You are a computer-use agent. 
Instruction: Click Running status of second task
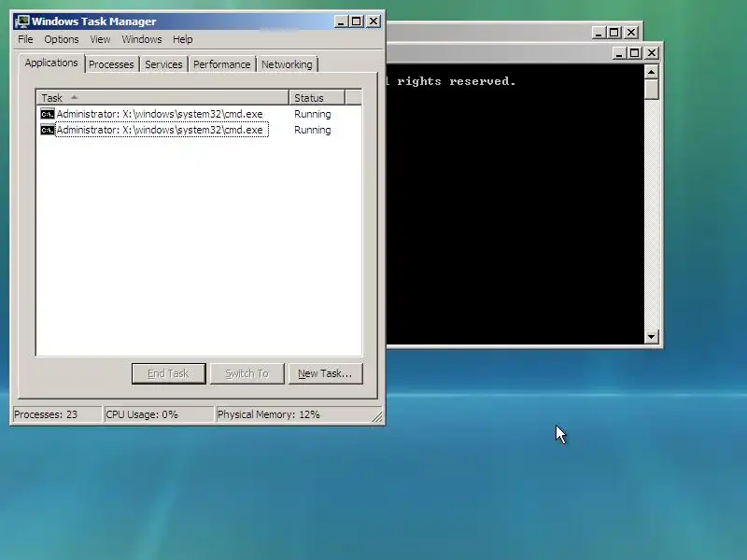click(x=313, y=130)
